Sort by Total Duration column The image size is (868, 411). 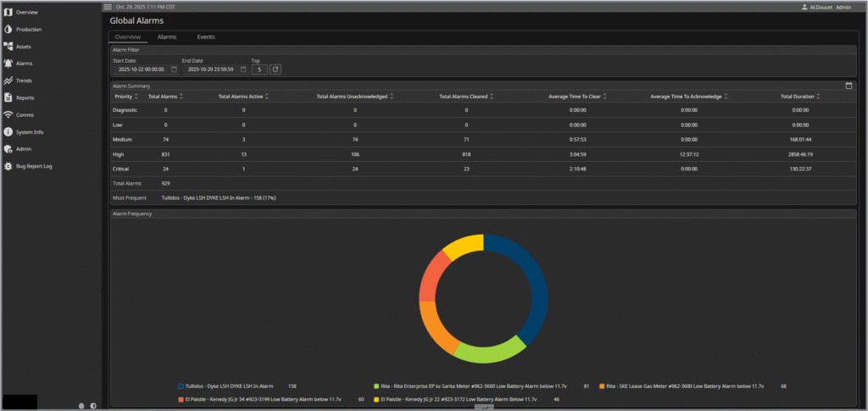click(x=818, y=97)
